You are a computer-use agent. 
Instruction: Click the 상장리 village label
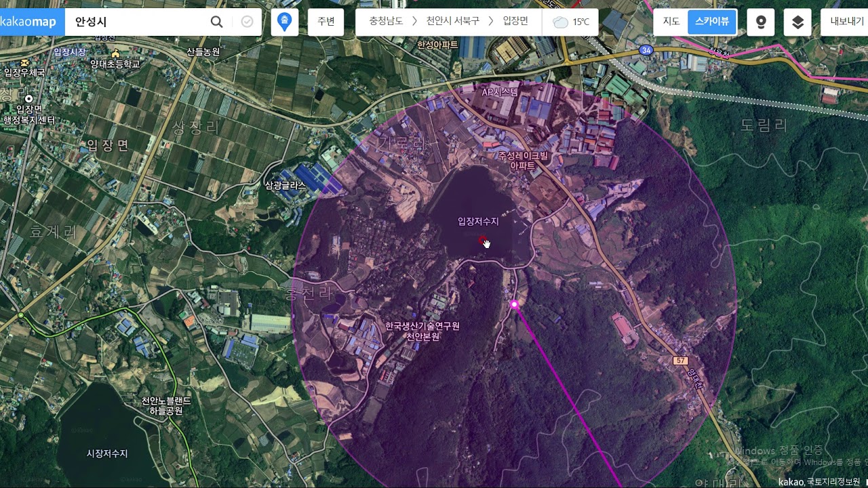click(x=197, y=127)
